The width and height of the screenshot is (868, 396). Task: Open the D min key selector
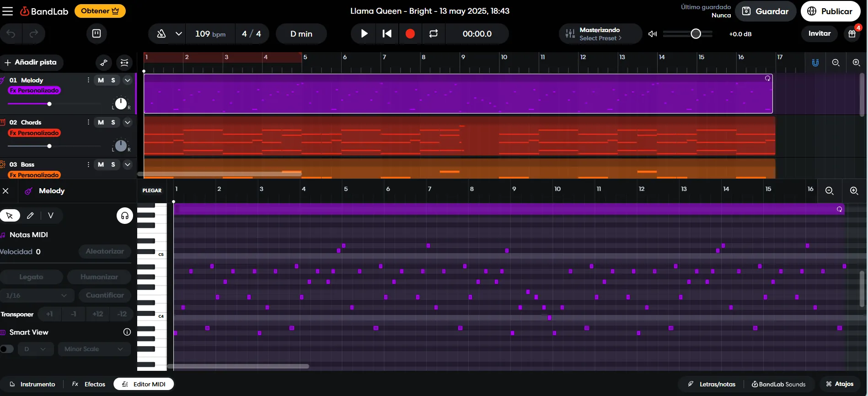301,34
